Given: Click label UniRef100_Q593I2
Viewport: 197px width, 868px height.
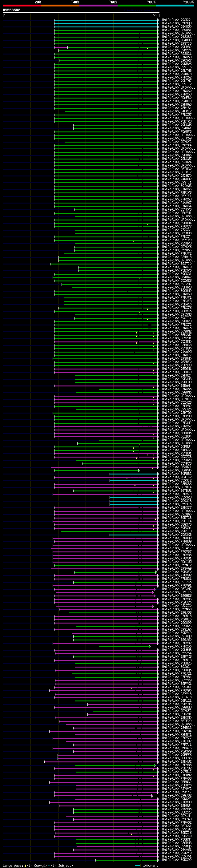Looking at the screenshot, I should 177,481.
